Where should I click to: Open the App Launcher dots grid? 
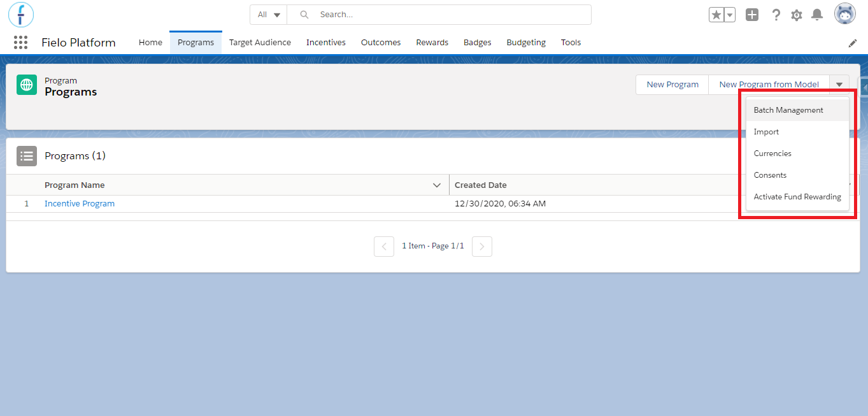(20, 43)
